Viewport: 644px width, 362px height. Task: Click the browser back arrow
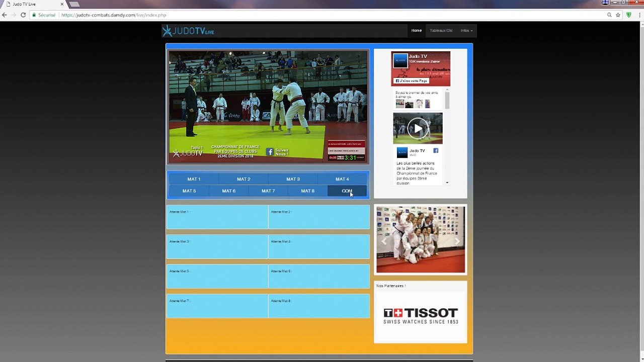tap(5, 15)
